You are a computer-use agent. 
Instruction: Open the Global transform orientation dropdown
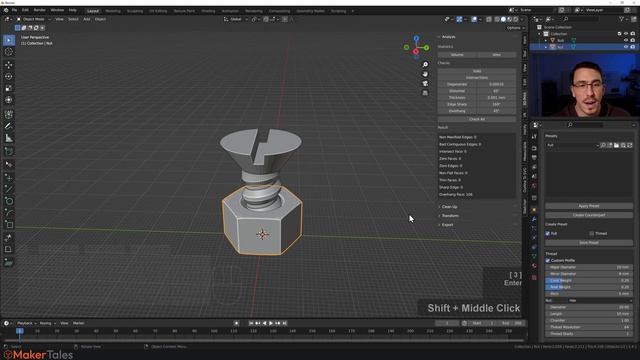236,19
